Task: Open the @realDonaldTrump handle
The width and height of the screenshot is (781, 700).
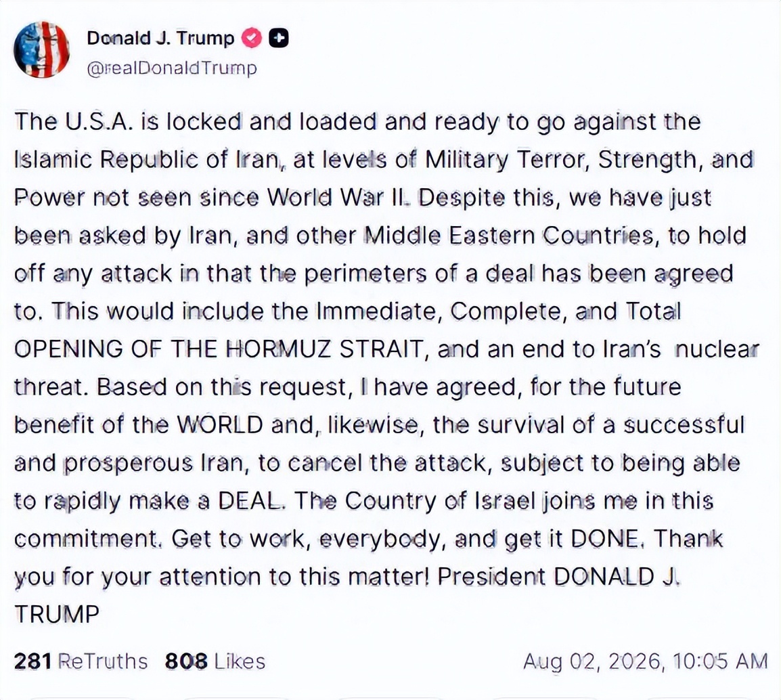Action: click(172, 68)
